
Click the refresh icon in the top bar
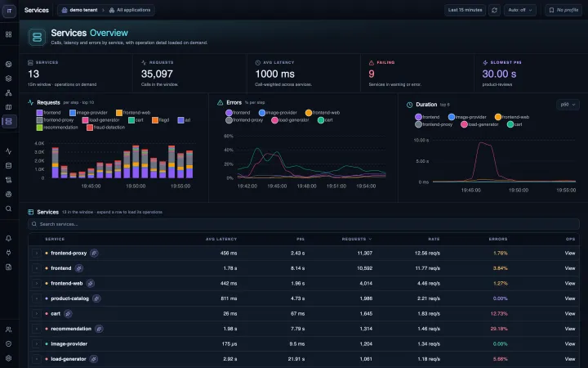click(494, 10)
